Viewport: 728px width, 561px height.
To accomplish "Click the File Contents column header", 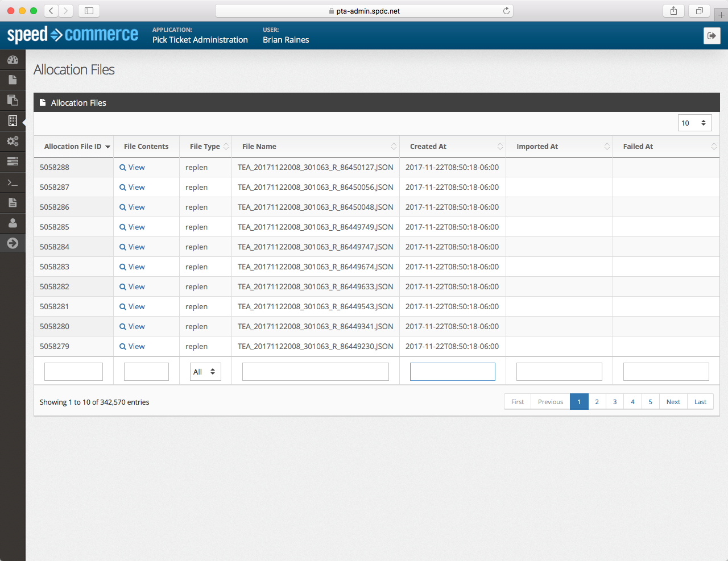I will point(146,146).
